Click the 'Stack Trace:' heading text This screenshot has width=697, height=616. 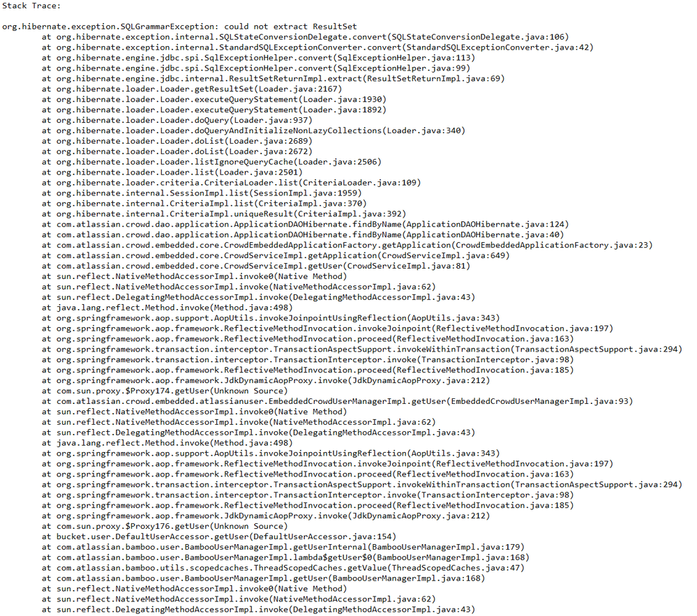pos(31,6)
